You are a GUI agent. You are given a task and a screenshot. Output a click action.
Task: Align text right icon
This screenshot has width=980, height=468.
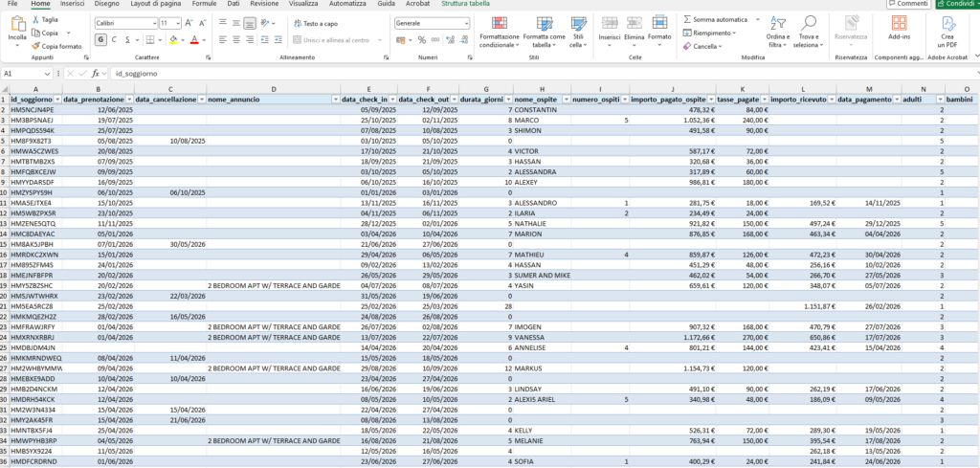coord(250,40)
